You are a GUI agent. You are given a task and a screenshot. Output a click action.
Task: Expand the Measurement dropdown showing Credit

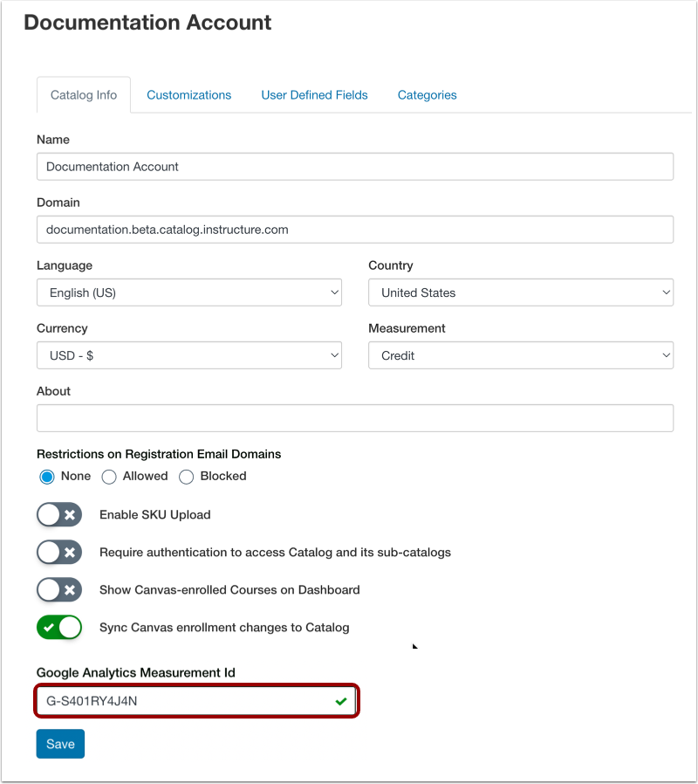pos(521,355)
